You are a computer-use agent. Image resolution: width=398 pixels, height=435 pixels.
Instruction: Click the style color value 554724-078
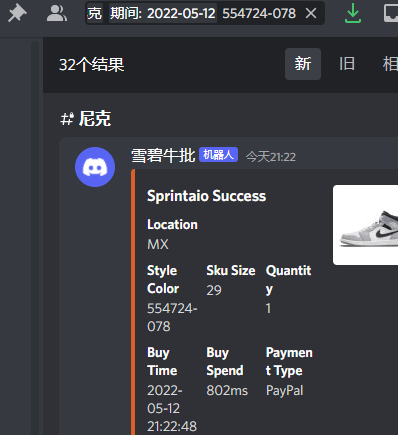[x=172, y=317]
